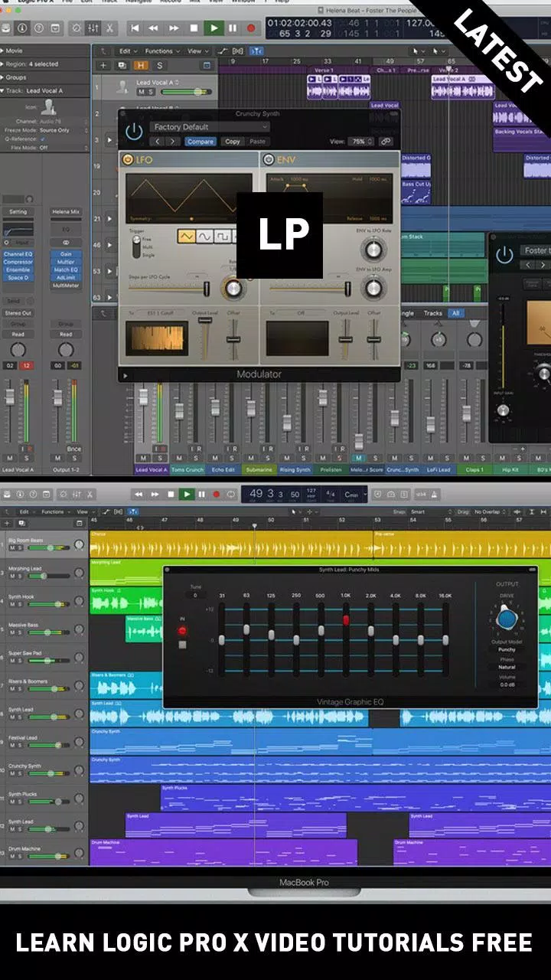Mute the Lead Vocal A track header
Screen dimensions: 551x980
click(141, 91)
